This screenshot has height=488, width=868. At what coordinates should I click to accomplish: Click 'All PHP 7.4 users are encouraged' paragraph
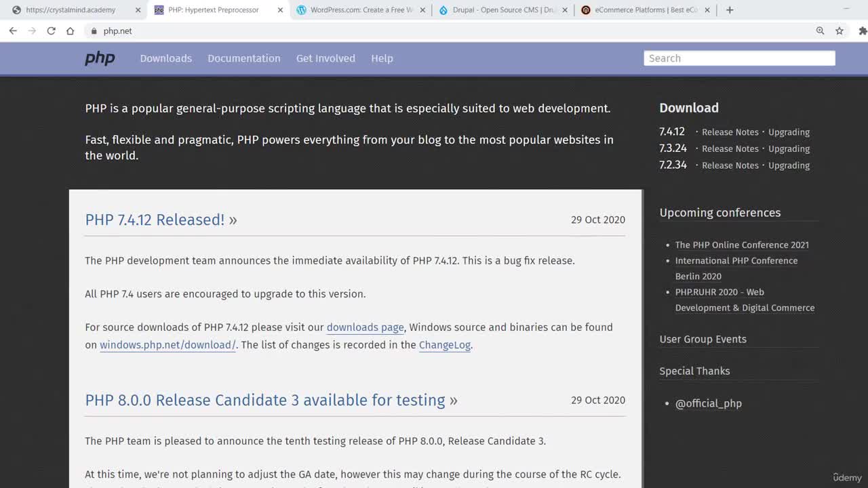225,294
